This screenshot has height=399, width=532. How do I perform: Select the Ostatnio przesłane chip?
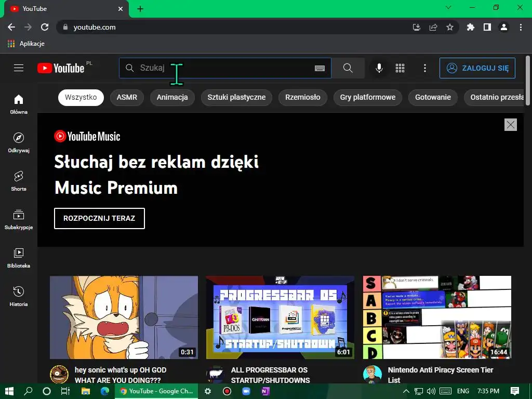coord(494,97)
